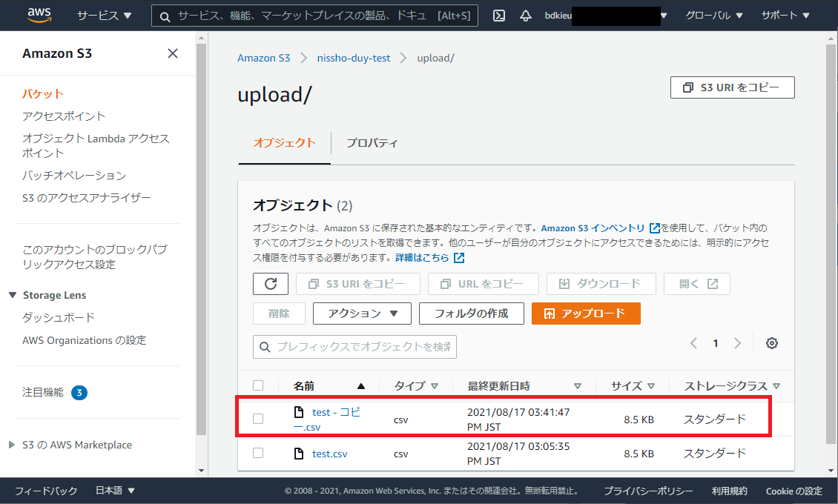Open block public access settings link

(x=95, y=256)
